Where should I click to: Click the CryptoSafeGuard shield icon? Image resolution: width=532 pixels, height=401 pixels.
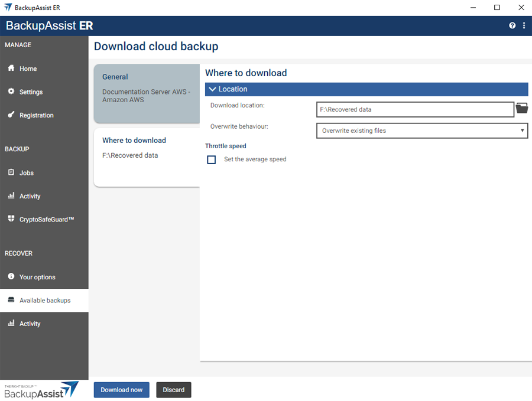pyautogui.click(x=11, y=219)
